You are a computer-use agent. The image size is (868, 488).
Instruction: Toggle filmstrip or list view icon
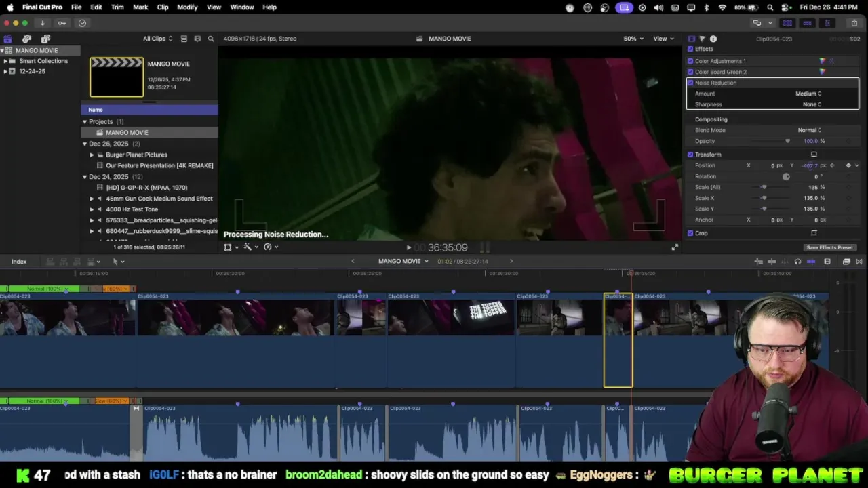tap(197, 39)
